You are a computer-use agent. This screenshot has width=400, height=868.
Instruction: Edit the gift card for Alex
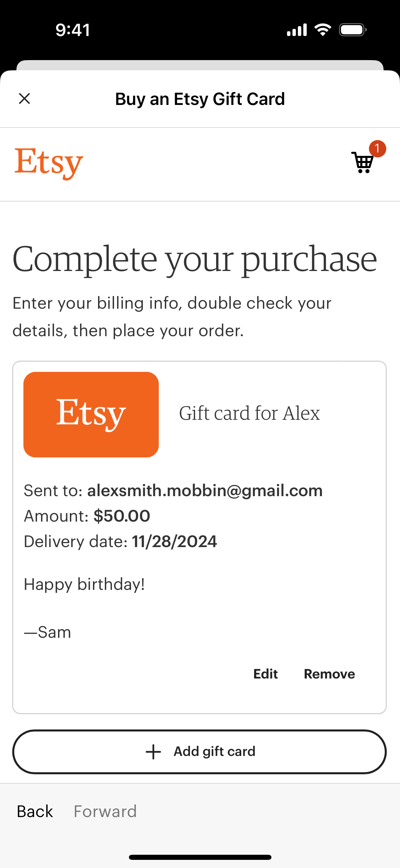tap(265, 674)
